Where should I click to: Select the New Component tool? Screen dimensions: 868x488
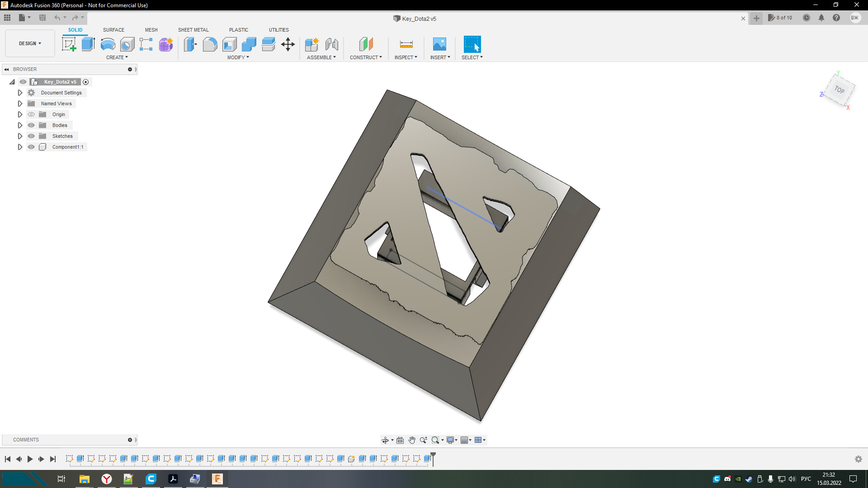pyautogui.click(x=312, y=44)
